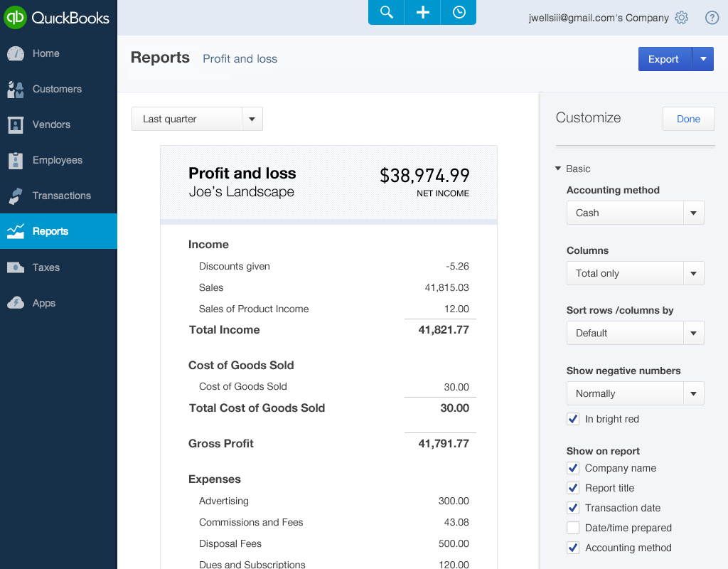The height and width of the screenshot is (569, 728).
Task: Click Done in Customize panel
Action: tap(688, 119)
